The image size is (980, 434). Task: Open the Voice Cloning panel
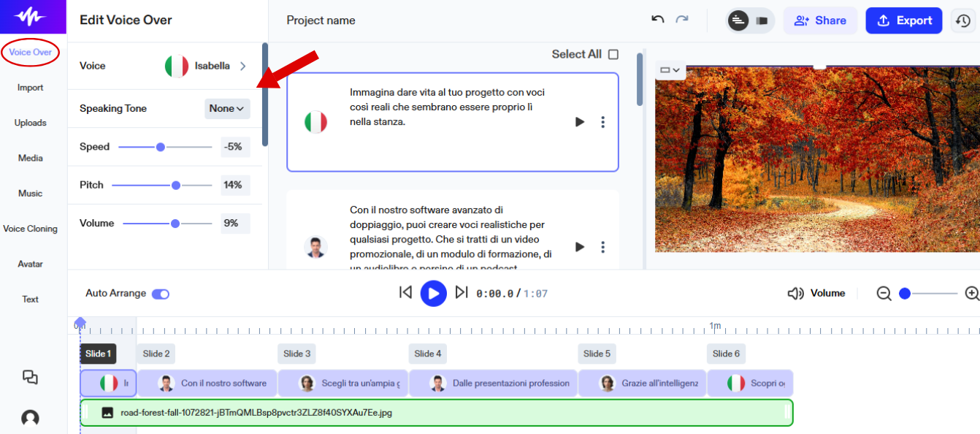[31, 228]
